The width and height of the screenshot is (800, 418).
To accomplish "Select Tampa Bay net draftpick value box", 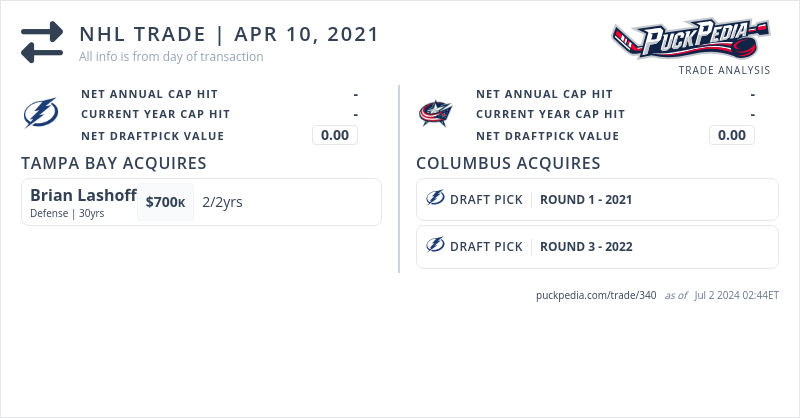I will pyautogui.click(x=334, y=135).
